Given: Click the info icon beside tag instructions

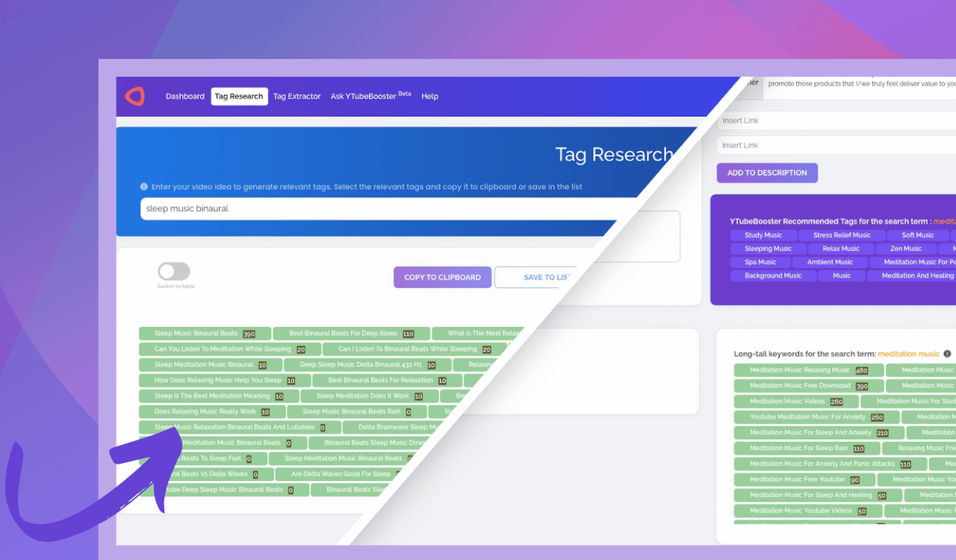Looking at the screenshot, I should [144, 187].
